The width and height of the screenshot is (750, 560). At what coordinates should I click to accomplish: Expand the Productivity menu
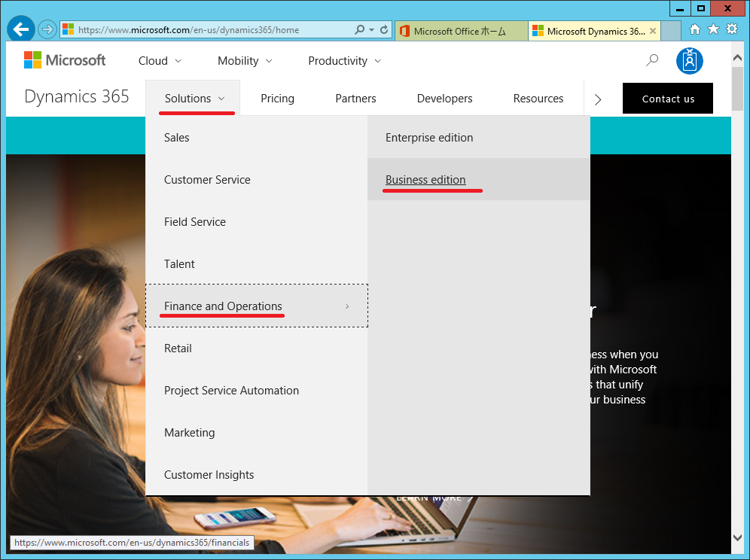(344, 61)
